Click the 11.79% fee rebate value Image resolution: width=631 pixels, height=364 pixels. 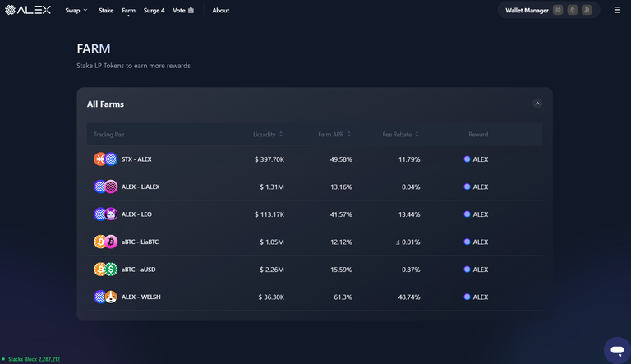click(x=409, y=159)
